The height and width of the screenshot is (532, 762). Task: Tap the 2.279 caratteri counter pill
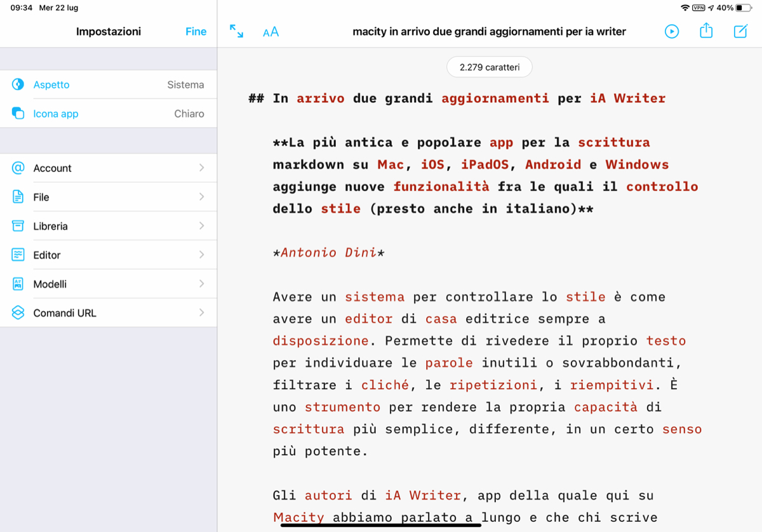(489, 67)
